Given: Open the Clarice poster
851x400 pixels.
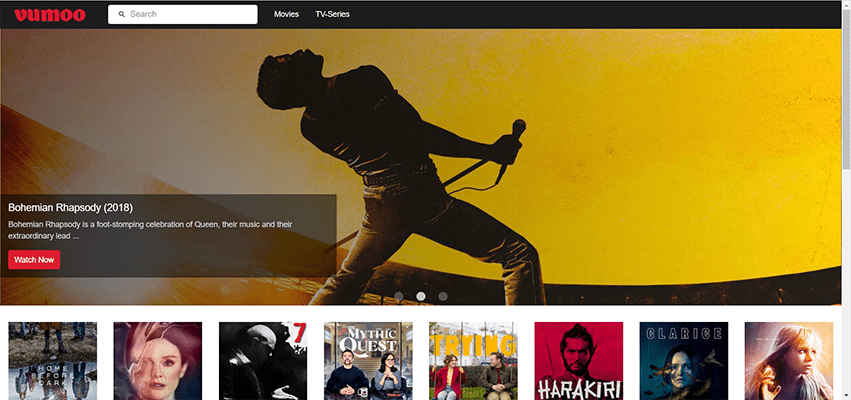Looking at the screenshot, I should 684,361.
